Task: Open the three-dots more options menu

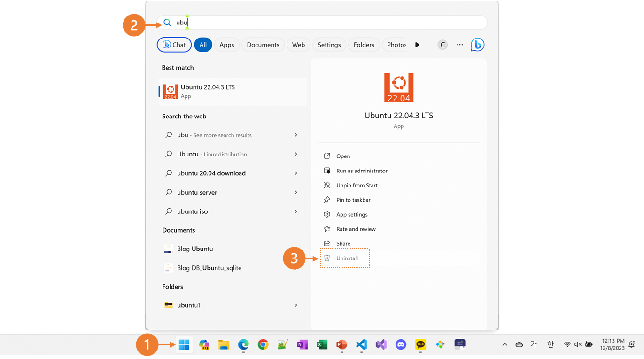Action: pos(460,45)
